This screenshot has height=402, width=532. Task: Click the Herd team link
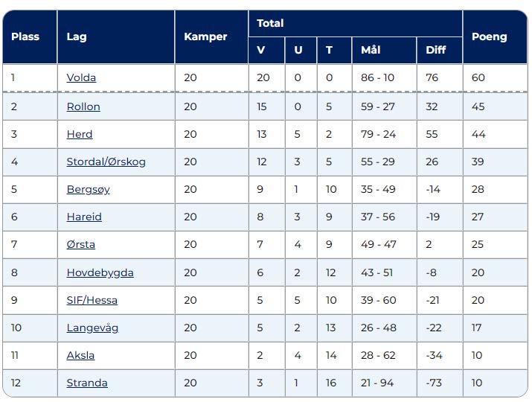[80, 134]
